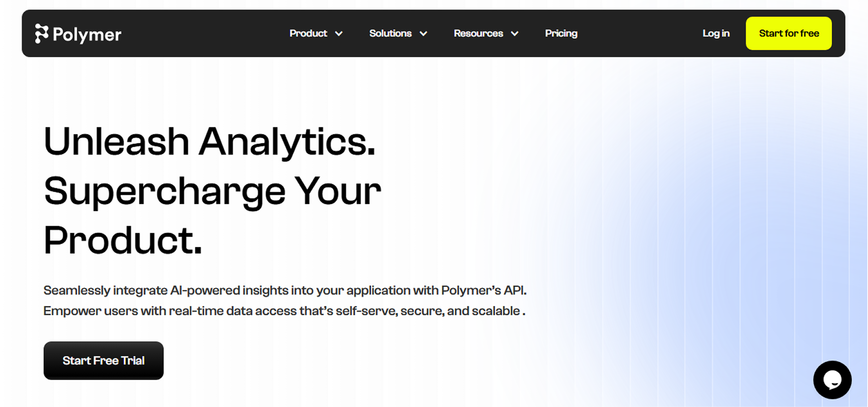The image size is (868, 407).
Task: Click the Polymer logo icon
Action: [41, 34]
